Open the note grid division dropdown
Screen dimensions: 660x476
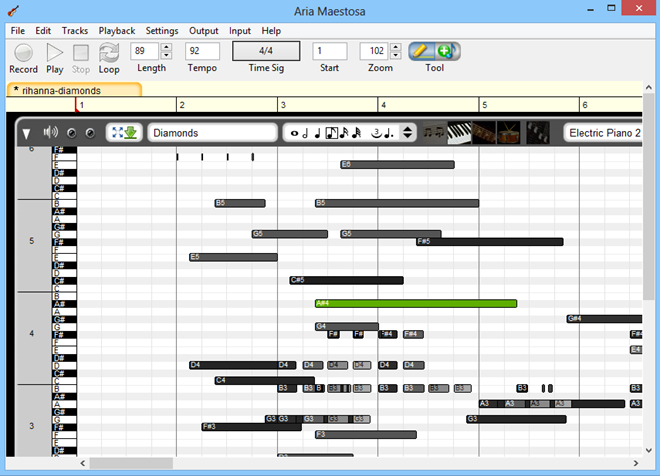click(408, 133)
